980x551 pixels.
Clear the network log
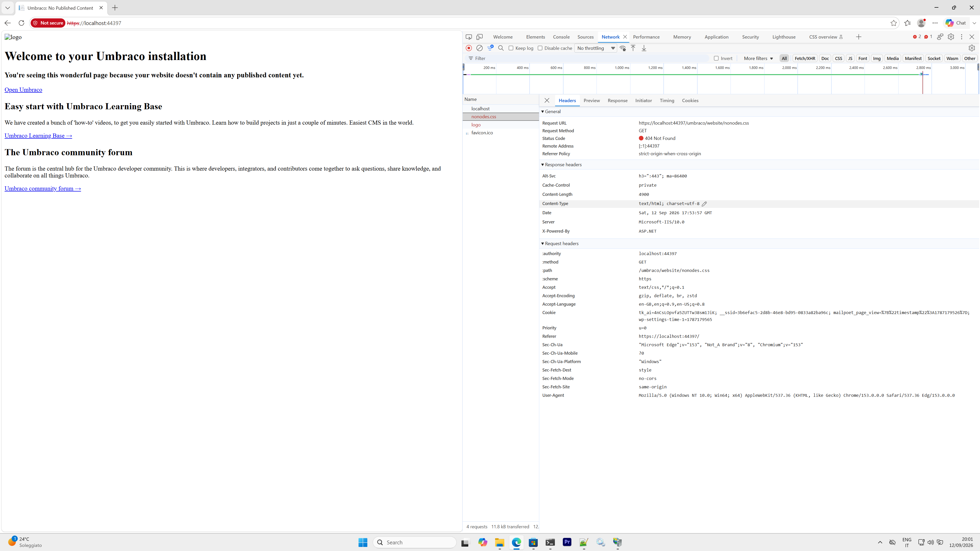tap(479, 48)
